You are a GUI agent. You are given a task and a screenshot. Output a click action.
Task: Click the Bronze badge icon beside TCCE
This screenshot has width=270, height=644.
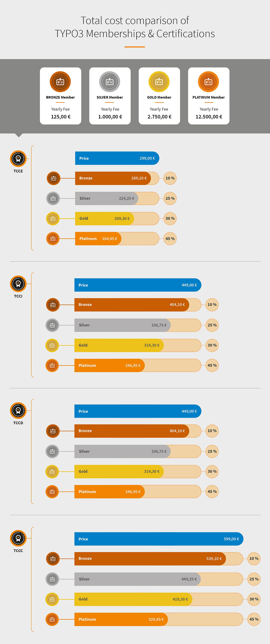pyautogui.click(x=53, y=178)
